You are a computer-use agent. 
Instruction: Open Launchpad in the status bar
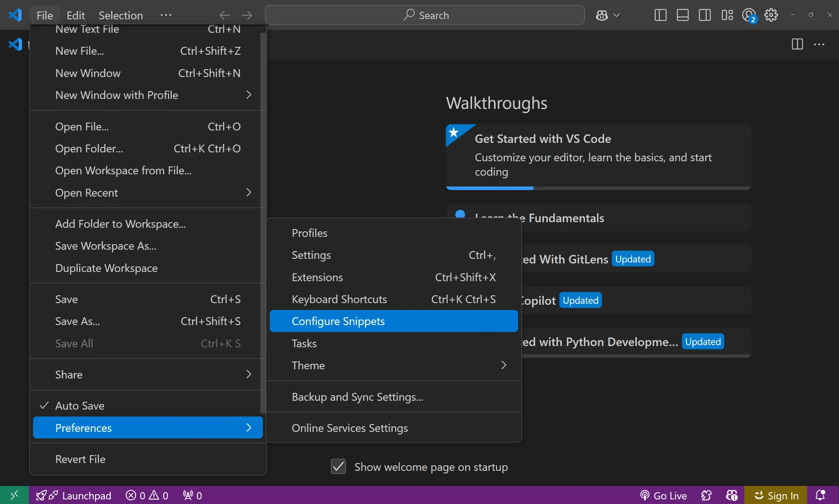[74, 495]
